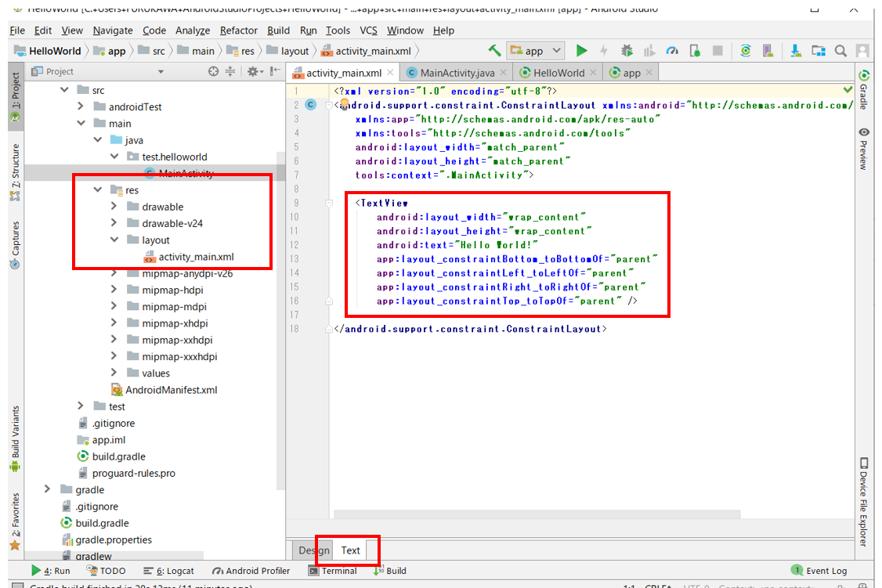The image size is (882, 588).
Task: Click the editor horizontal scrollbar
Action: pos(537,514)
